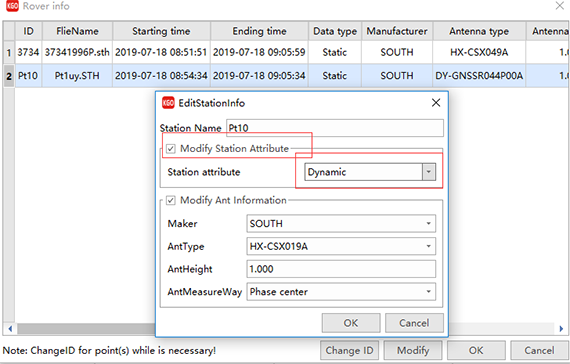The image size is (570, 364).
Task: Click the table's right horizontal scroll arrow
Action: tap(561, 329)
